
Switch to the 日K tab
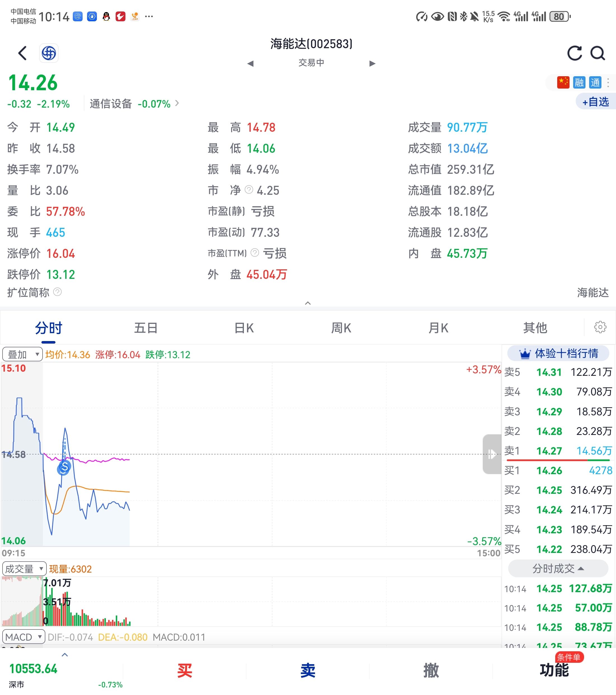(244, 328)
